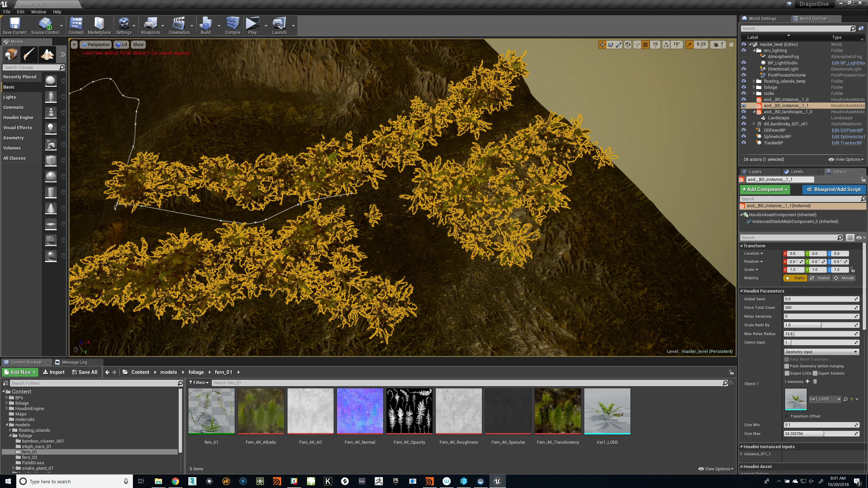Click the Save Current toolbar icon

14,26
